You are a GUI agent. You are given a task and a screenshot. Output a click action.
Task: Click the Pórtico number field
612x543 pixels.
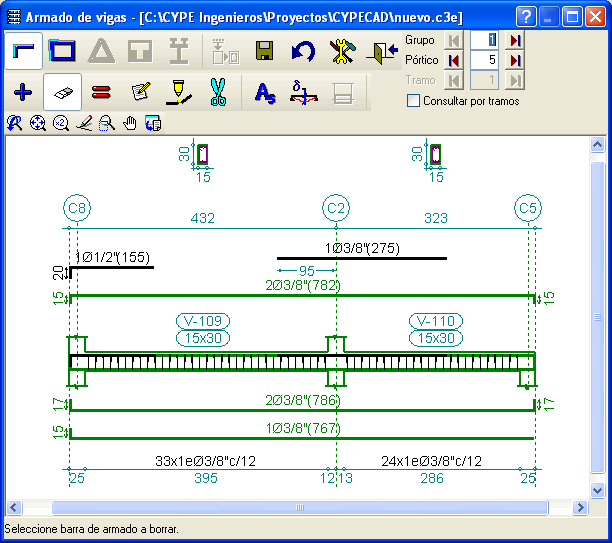[484, 61]
